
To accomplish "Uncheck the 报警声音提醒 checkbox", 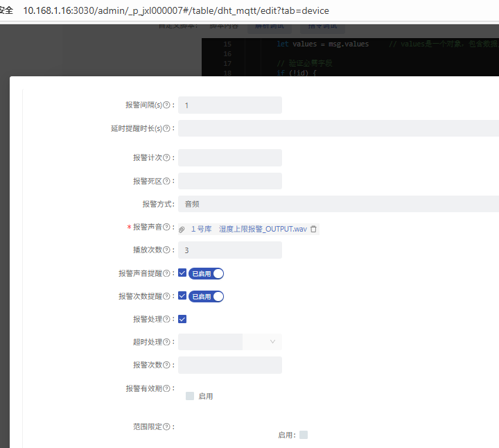I will coord(182,273).
